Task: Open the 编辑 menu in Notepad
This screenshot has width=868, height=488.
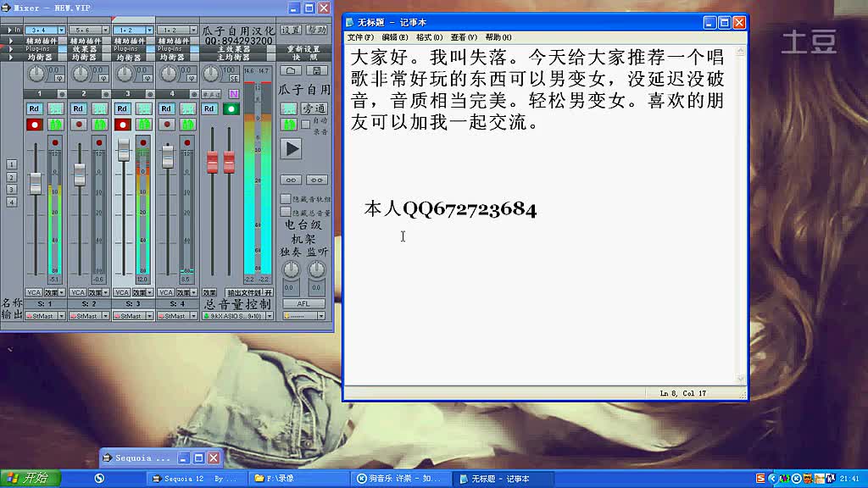Action: tap(396, 37)
